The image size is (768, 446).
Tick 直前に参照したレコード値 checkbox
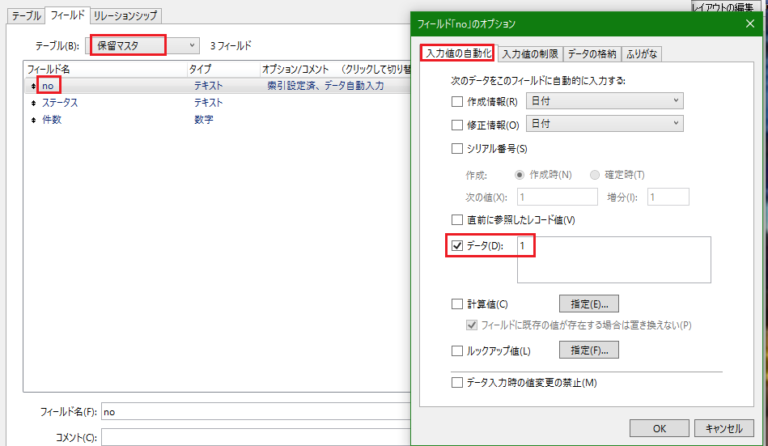point(457,220)
